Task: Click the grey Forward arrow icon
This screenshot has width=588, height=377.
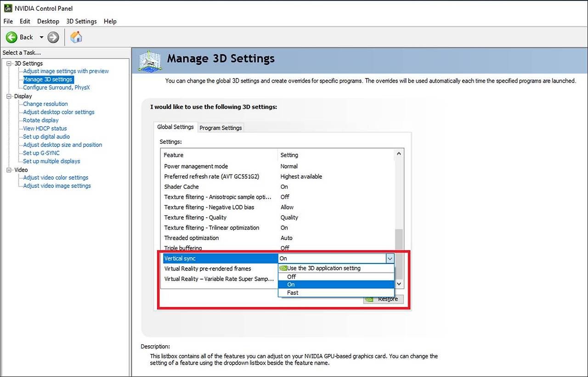Action: click(x=53, y=37)
